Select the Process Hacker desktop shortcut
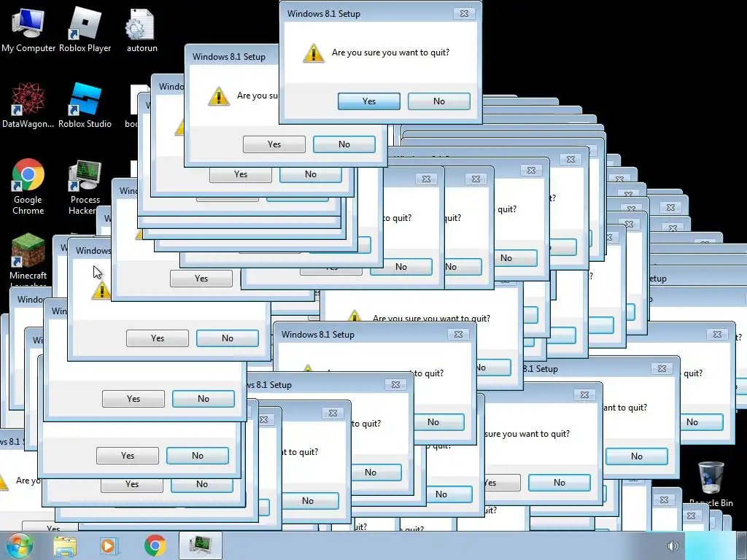Viewport: 747px width, 560px height. tap(85, 186)
